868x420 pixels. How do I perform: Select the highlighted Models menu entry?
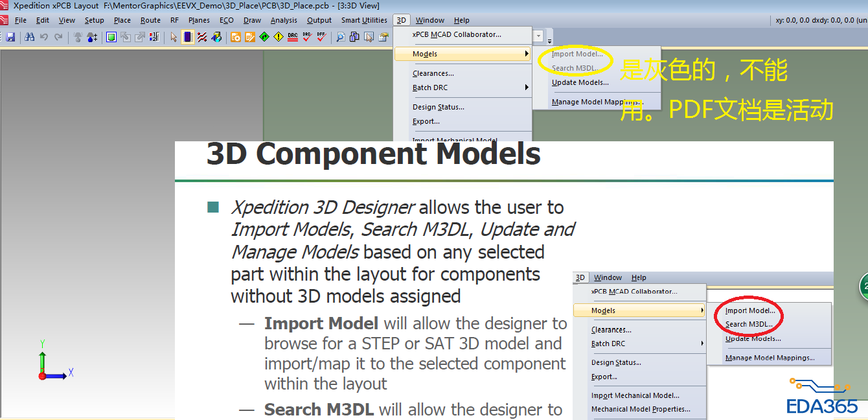(x=463, y=54)
